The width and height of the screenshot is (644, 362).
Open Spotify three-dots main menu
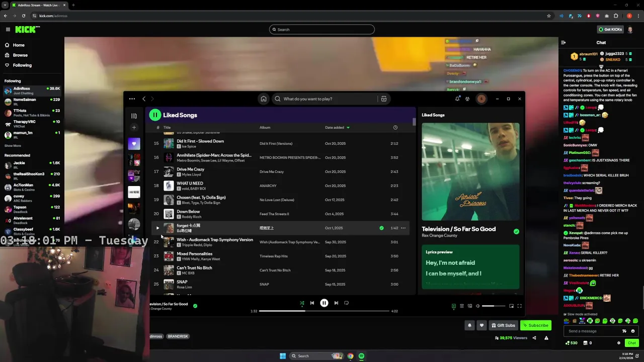pyautogui.click(x=132, y=99)
